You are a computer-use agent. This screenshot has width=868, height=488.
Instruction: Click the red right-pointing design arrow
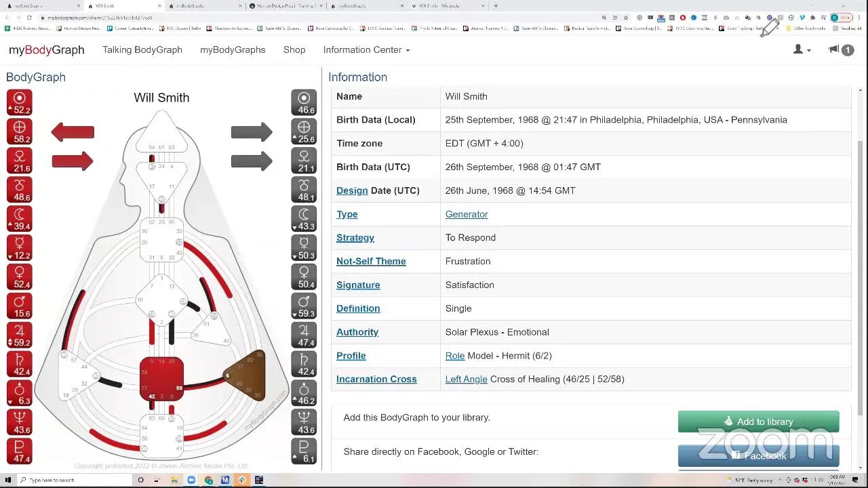tap(73, 161)
